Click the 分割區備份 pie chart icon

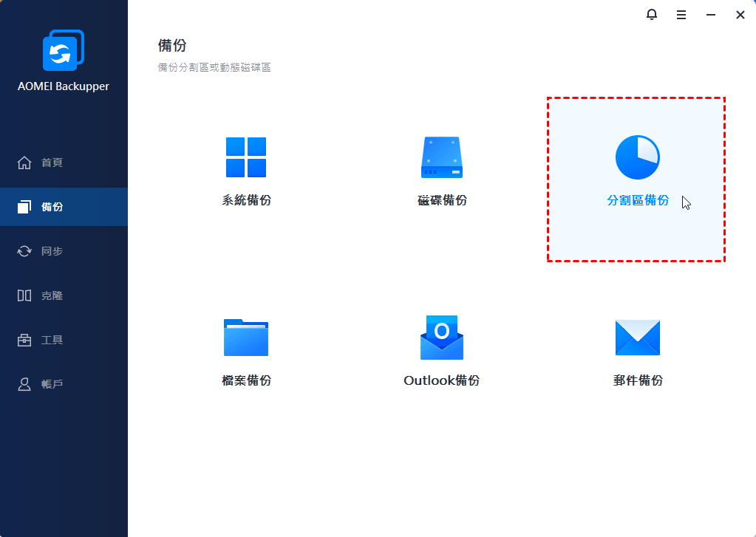pyautogui.click(x=638, y=157)
